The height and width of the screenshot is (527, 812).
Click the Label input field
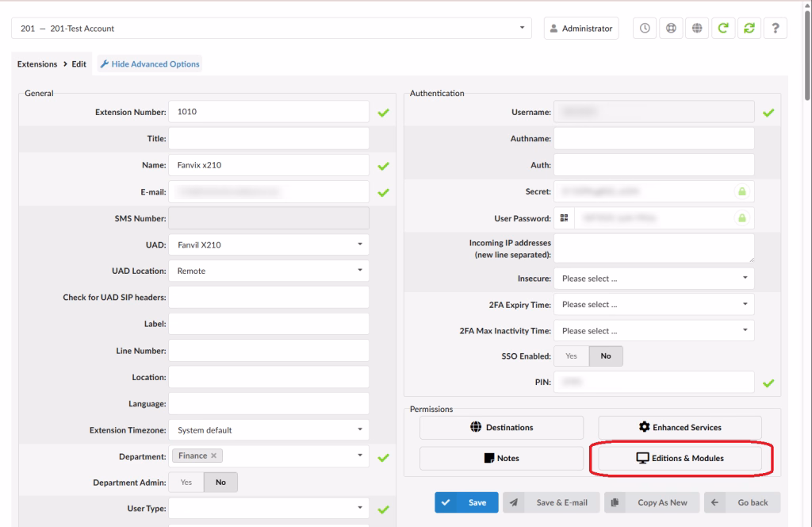click(269, 324)
